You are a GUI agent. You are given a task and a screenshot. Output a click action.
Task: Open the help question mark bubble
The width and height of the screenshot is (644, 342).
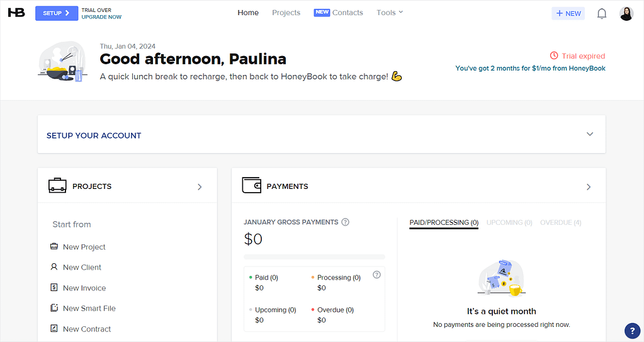632,331
